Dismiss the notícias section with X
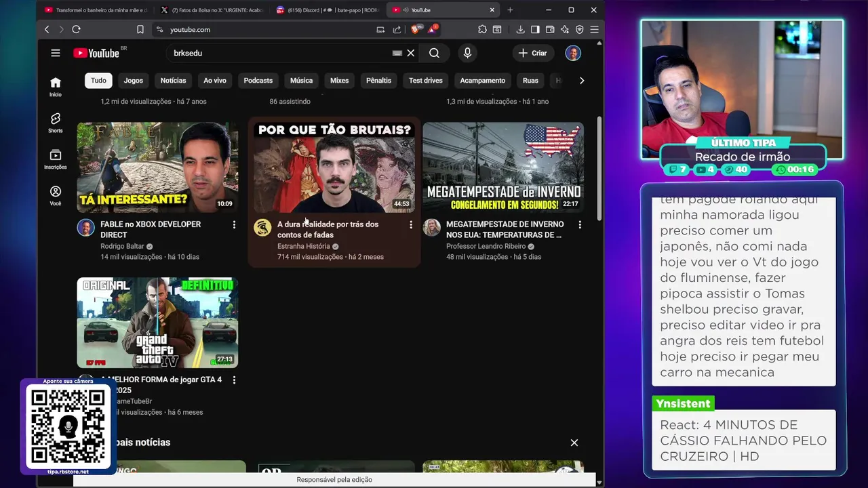 click(574, 443)
